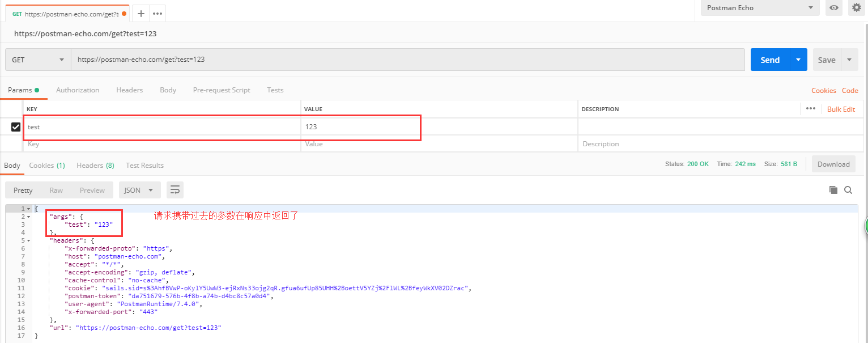Image resolution: width=868 pixels, height=343 pixels.
Task: Expand the Send button dropdown arrow
Action: coord(798,60)
